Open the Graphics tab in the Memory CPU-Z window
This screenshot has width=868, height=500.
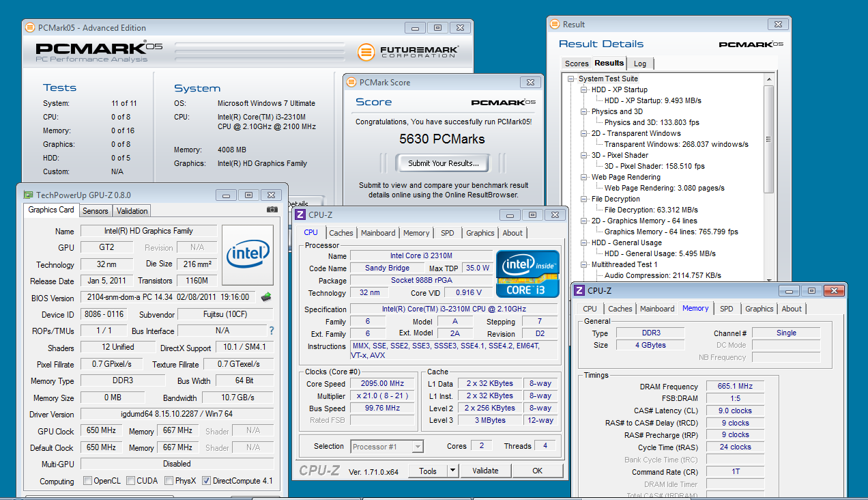coord(759,309)
